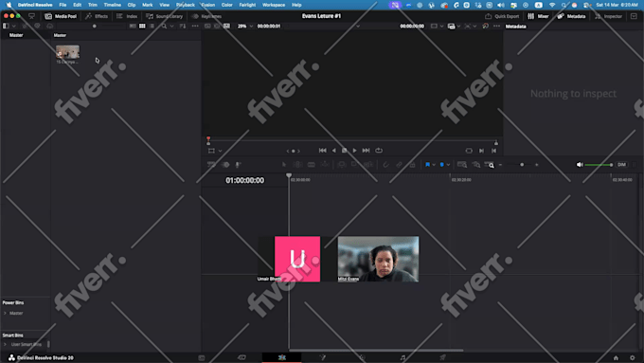Open the Sound Library panel
Screen dimensions: 644x363
pyautogui.click(x=164, y=16)
